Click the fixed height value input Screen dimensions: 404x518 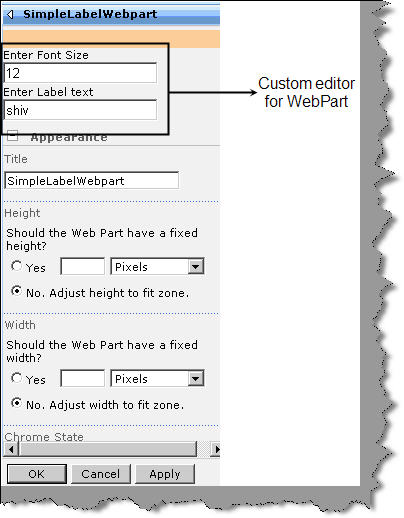tap(83, 266)
